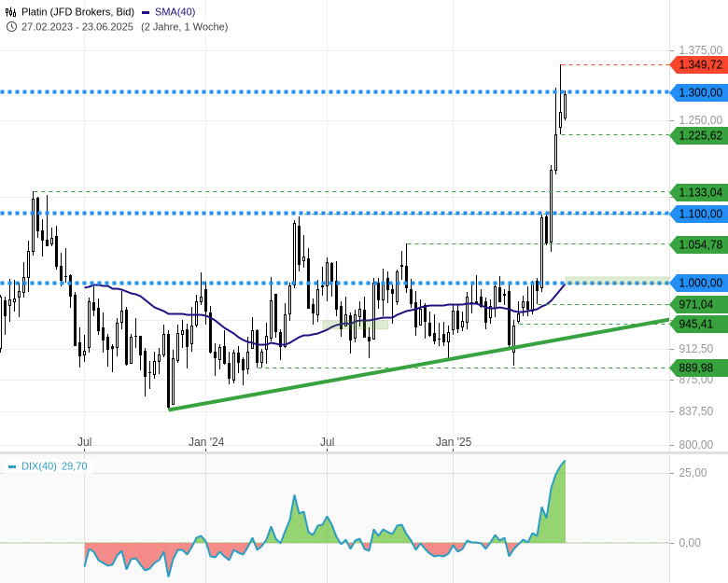Click the candlestick chart icon beside Platin
Screen dimensions: 728x583
[11, 12]
